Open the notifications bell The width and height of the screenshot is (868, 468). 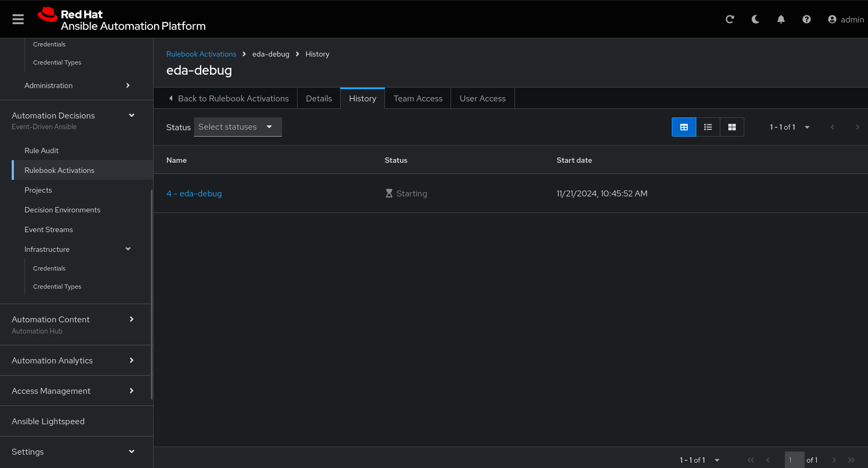pos(781,19)
